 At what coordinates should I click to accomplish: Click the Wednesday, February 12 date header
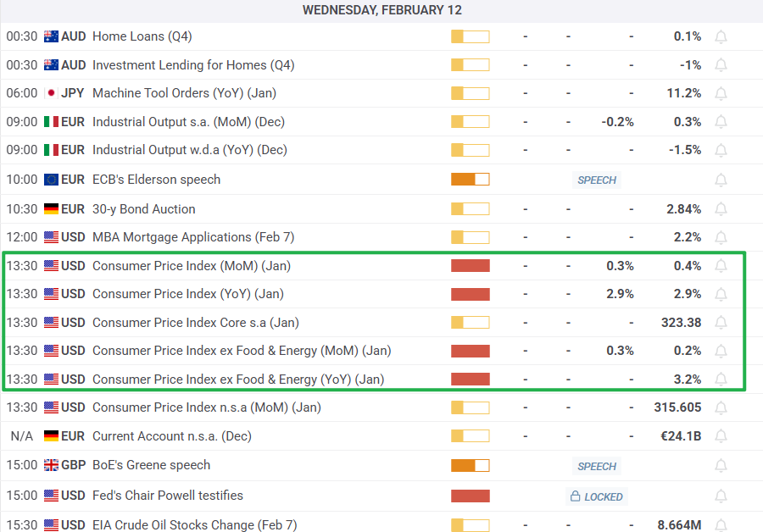pyautogui.click(x=382, y=10)
